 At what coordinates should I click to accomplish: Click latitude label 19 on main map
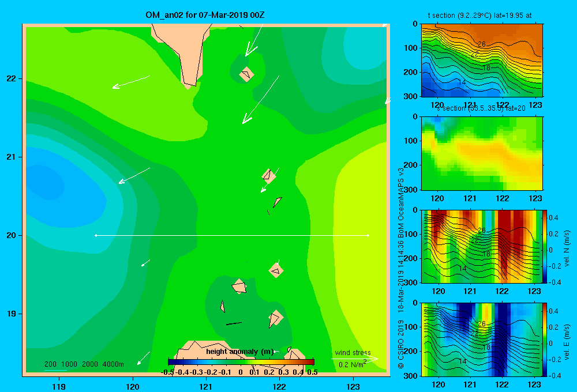[12, 314]
